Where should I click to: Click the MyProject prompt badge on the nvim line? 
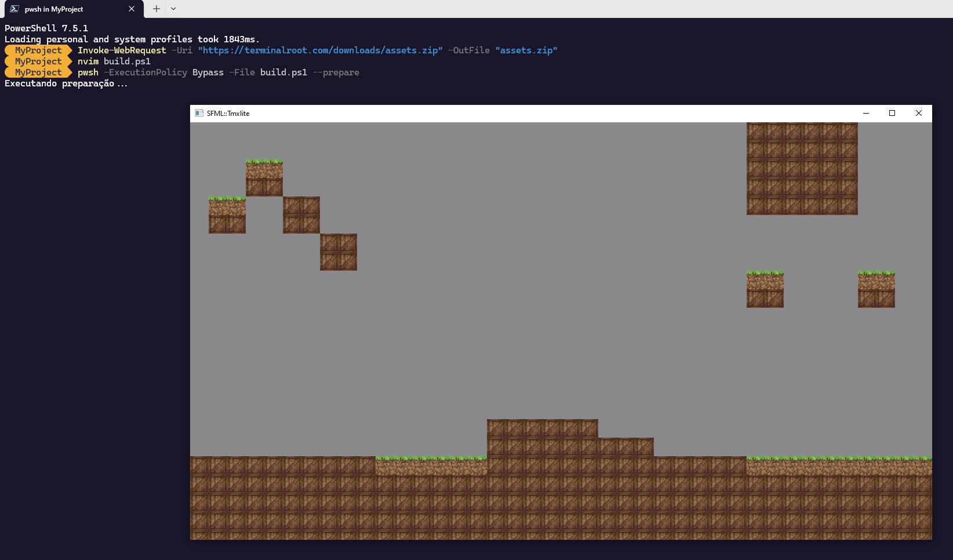(38, 61)
